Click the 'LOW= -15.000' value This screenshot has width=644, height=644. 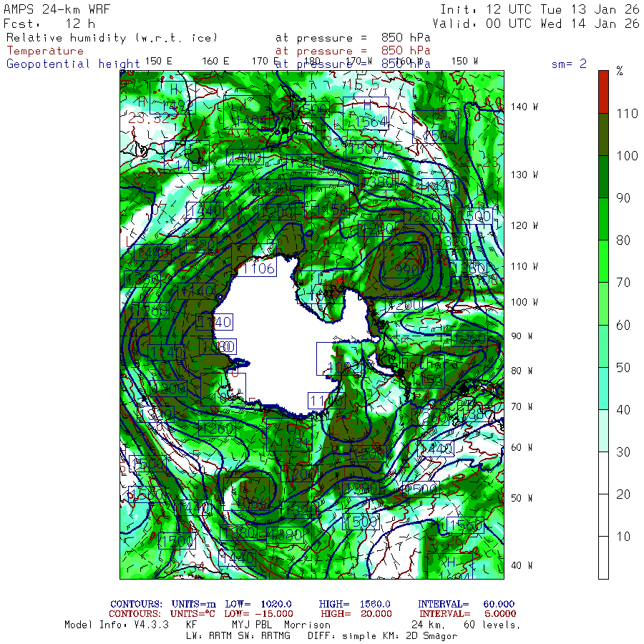259,614
